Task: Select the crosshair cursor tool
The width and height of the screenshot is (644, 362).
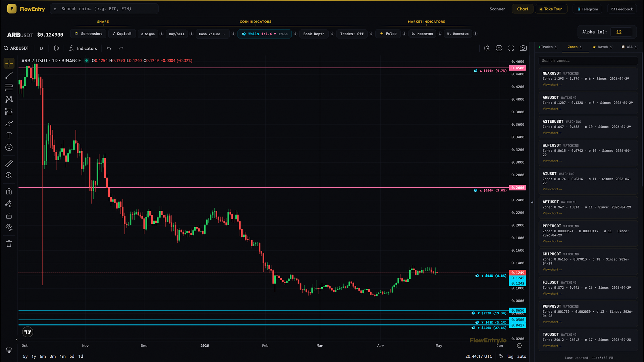Action: (9, 63)
